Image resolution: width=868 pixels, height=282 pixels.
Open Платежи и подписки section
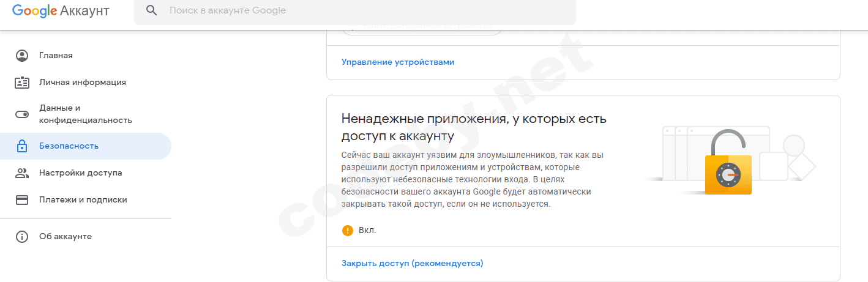pyautogui.click(x=86, y=200)
